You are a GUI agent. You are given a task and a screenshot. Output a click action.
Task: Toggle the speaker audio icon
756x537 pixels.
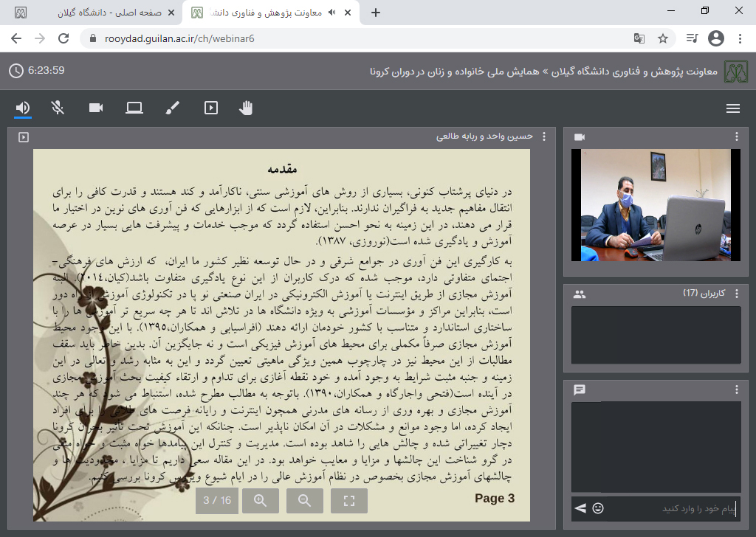[x=23, y=108]
